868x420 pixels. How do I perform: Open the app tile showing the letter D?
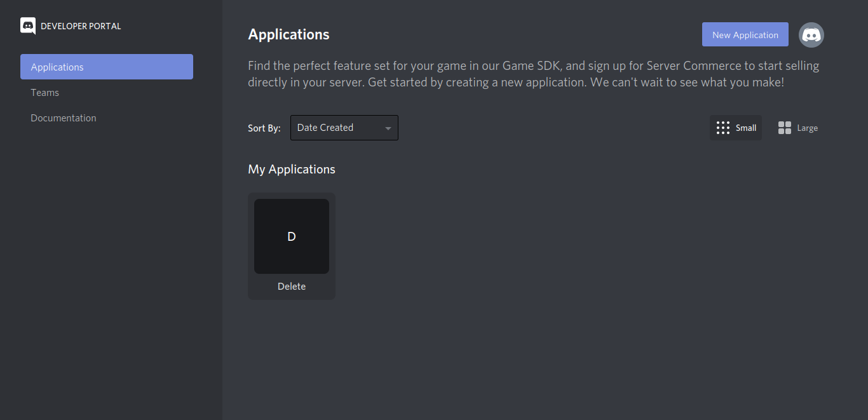[x=292, y=236]
